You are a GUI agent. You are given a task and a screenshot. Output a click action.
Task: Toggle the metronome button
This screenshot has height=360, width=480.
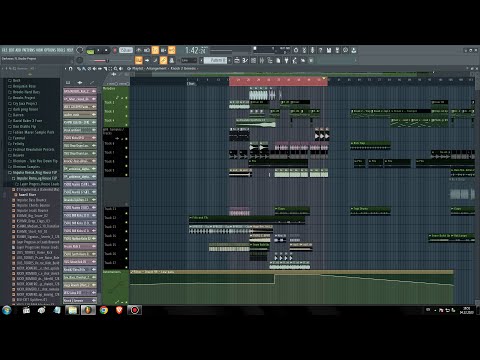point(139,50)
